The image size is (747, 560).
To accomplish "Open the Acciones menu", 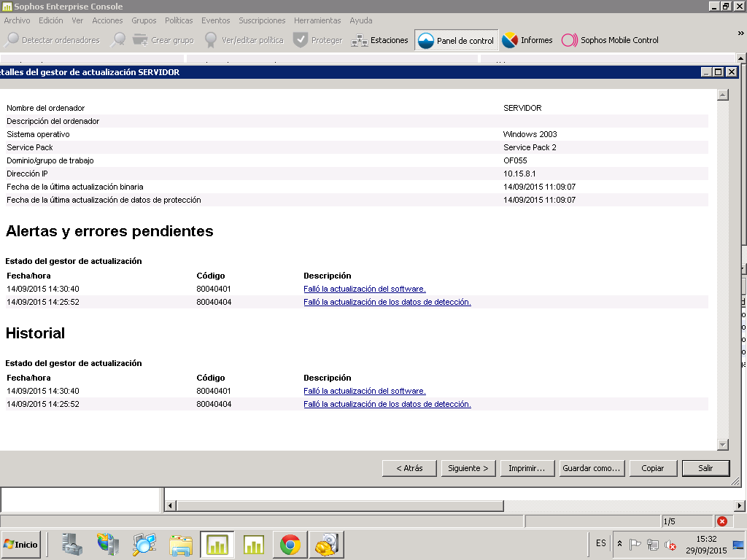I will tap(107, 20).
